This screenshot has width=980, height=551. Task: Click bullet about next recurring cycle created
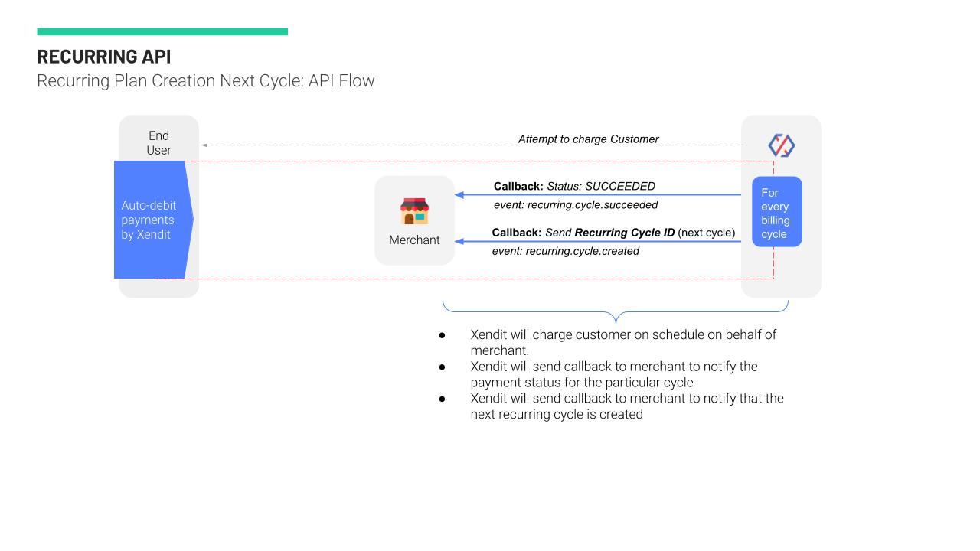coord(627,406)
